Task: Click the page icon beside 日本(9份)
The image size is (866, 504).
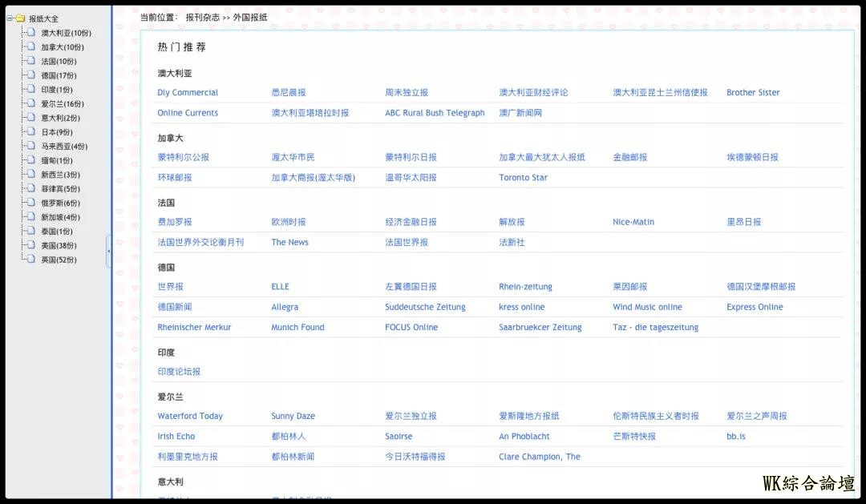Action: coord(30,132)
